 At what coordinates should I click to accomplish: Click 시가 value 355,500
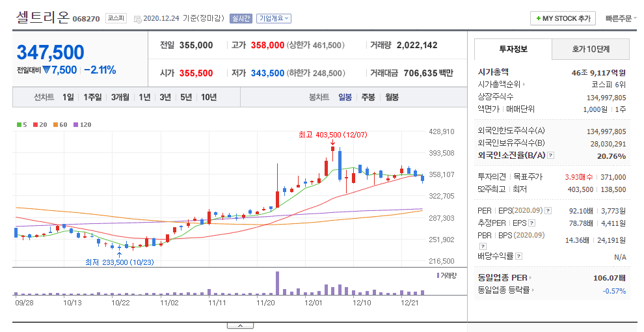pyautogui.click(x=196, y=73)
